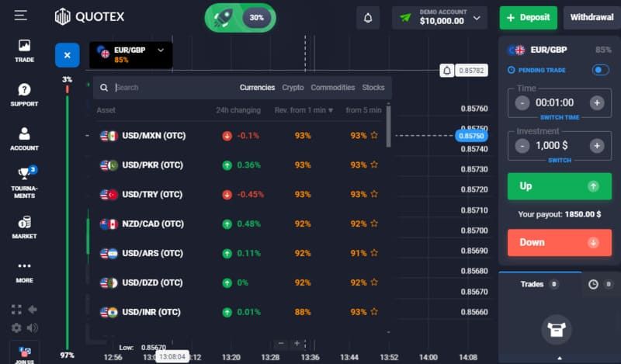The width and height of the screenshot is (621, 364).
Task: Open the Market section
Action: point(24,227)
